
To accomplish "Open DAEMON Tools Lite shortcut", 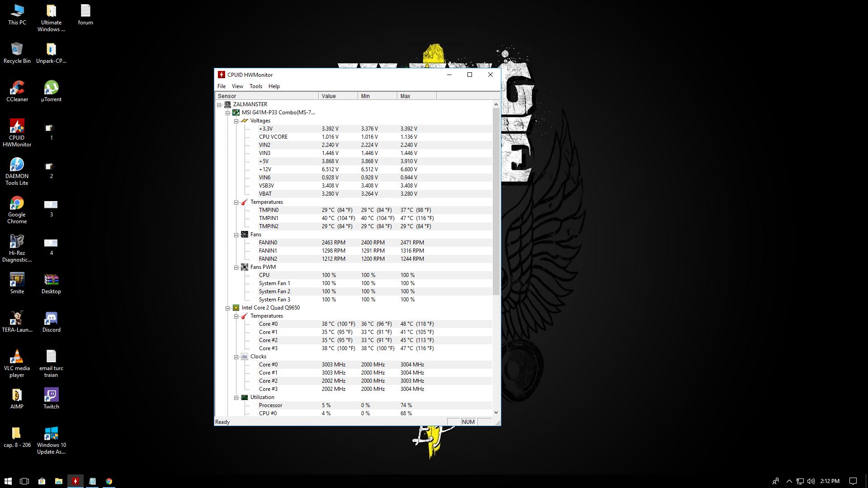I will 17,171.
